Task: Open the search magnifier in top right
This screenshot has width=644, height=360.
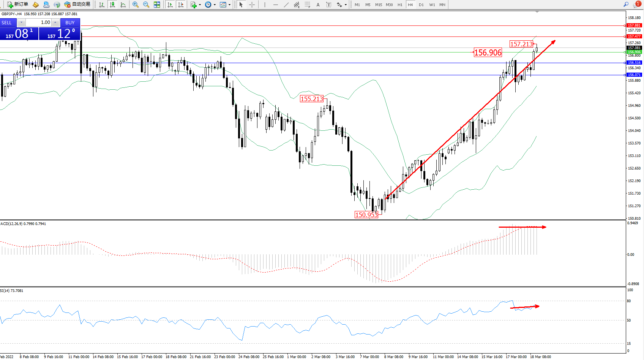Action: (x=626, y=4)
